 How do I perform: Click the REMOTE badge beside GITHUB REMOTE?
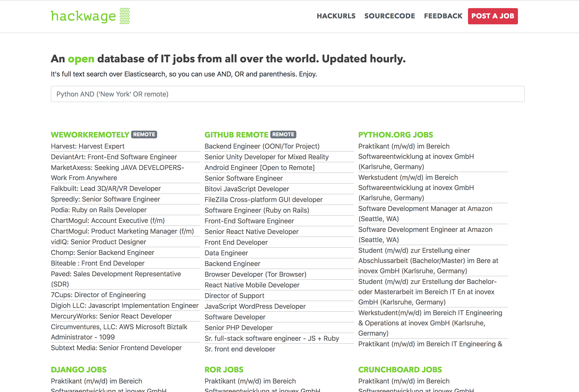click(x=283, y=134)
